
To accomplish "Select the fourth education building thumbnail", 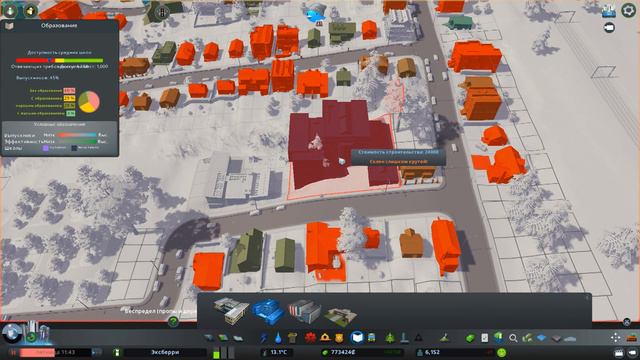I will 341,316.
